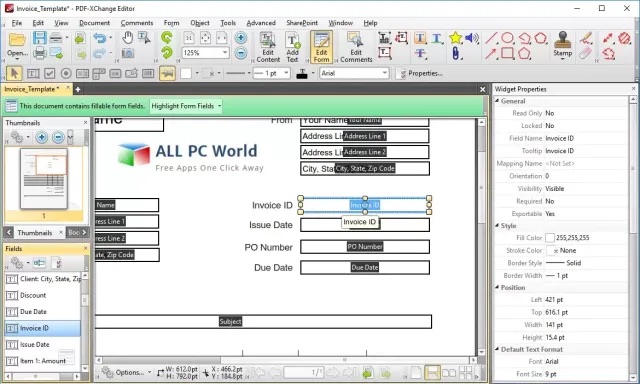The width and height of the screenshot is (640, 384).
Task: Click the Save floppy disk icon
Action: (x=40, y=38)
